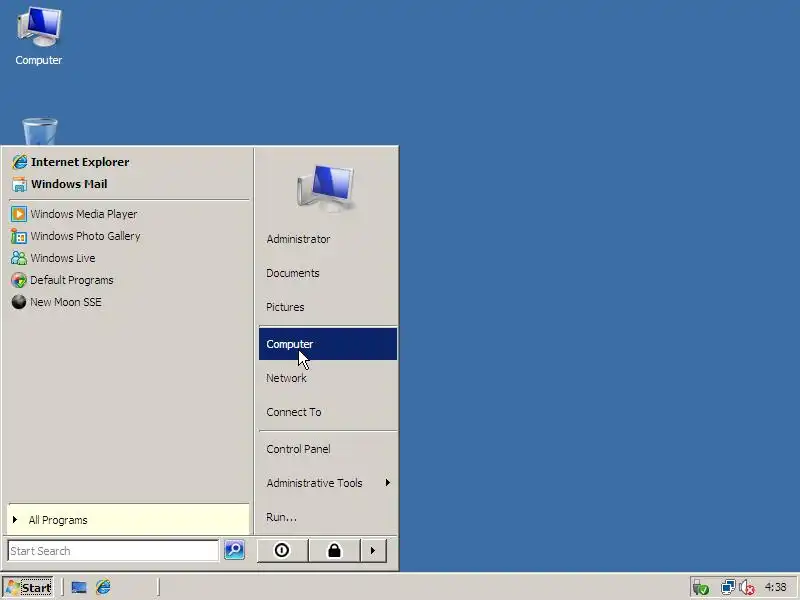Click the Windows Mail envelope icon
This screenshot has height=600, width=800.
point(19,184)
